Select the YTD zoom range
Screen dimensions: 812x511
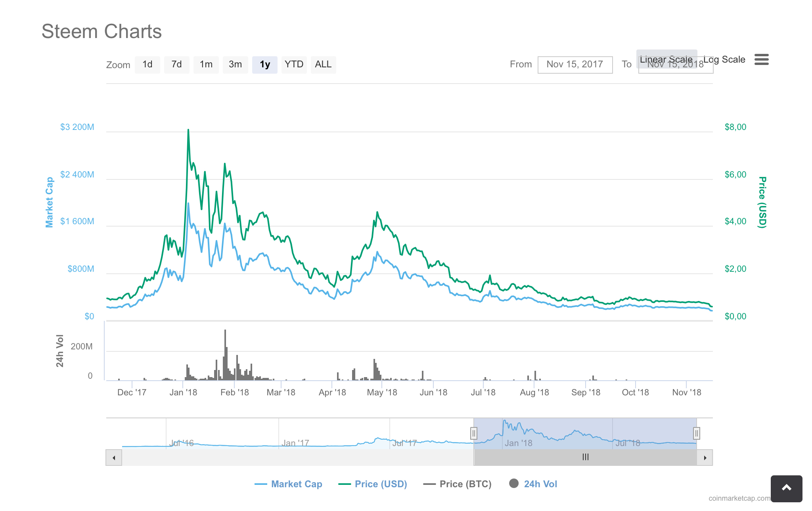tap(294, 65)
